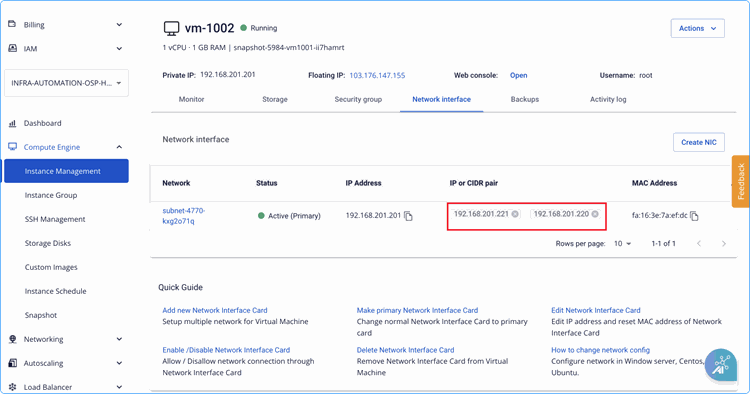This screenshot has height=394, width=750.
Task: Click the Compute Engine monitor icon
Action: (x=12, y=146)
